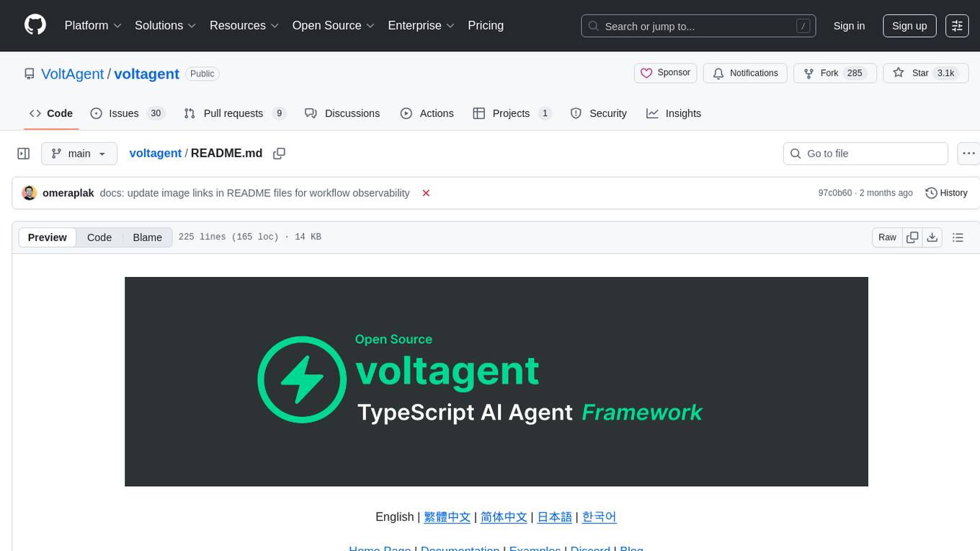Click Sign in link

click(x=849, y=26)
